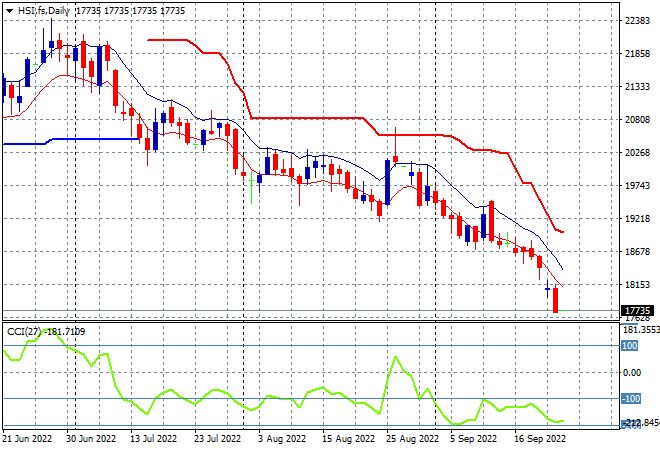Select the large blue candlestick near 25 Aug
The image size is (660, 450).
pos(387,182)
